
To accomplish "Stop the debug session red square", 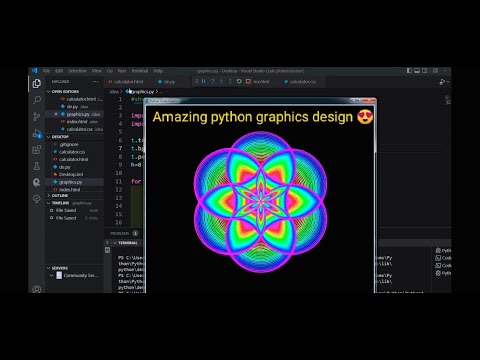I will coord(248,81).
